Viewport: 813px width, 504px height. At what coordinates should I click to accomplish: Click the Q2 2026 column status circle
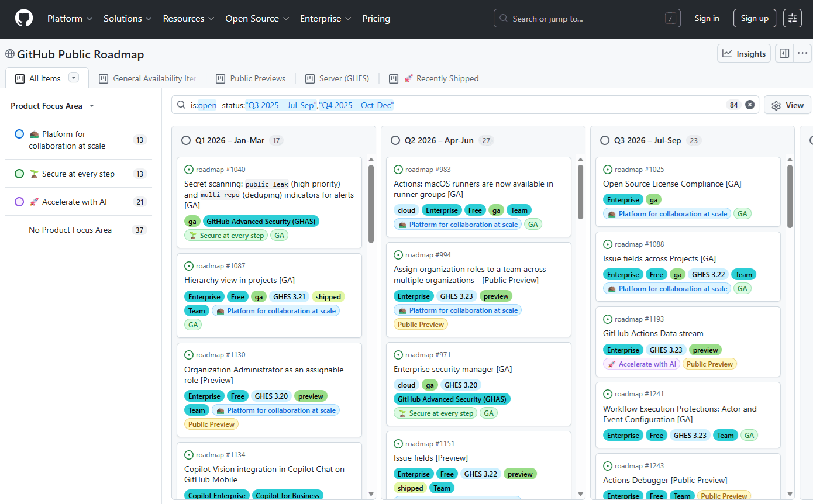[x=395, y=140]
